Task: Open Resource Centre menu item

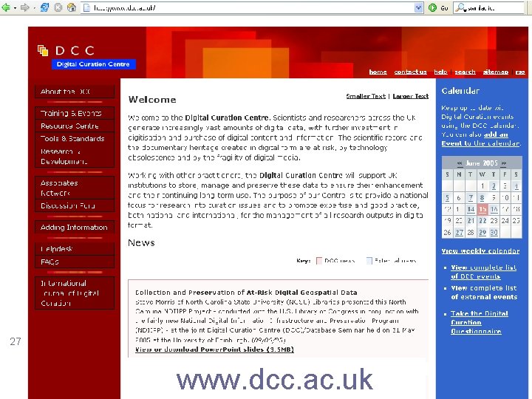Action: coord(75,126)
